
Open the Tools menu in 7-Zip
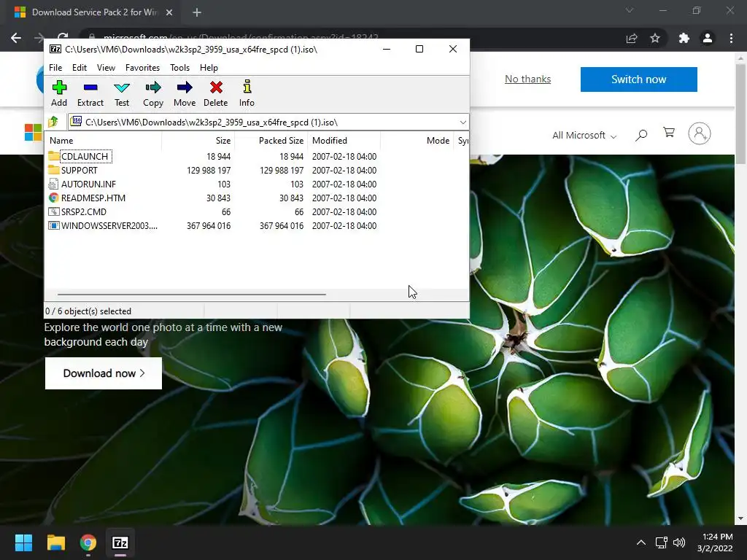coord(179,68)
